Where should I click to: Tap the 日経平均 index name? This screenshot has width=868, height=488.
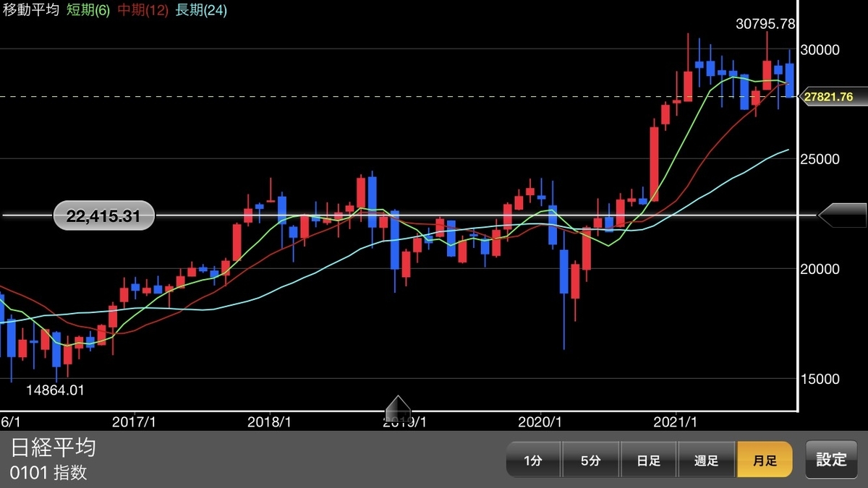tap(53, 448)
